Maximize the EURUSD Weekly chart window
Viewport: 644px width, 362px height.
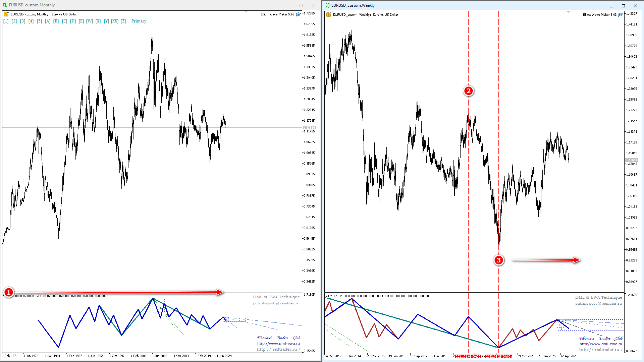(623, 6)
